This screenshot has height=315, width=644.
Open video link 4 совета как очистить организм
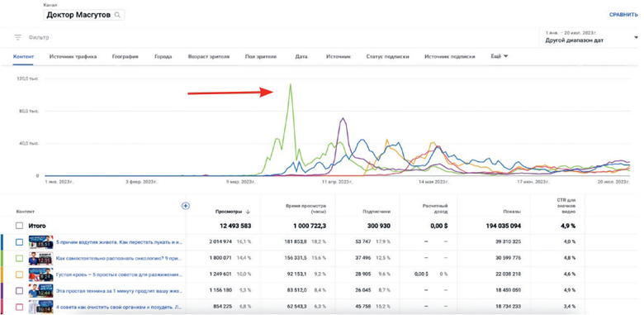[x=119, y=307]
